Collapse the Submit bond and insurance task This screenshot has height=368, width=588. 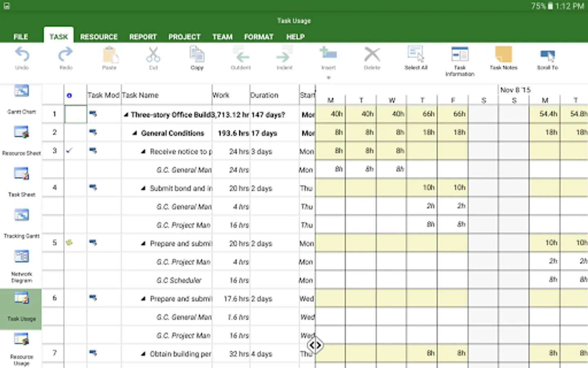point(143,188)
